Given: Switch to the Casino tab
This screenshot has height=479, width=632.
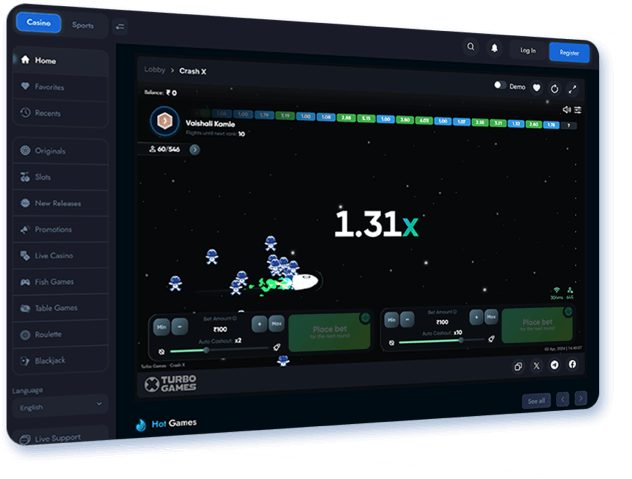Looking at the screenshot, I should [39, 23].
